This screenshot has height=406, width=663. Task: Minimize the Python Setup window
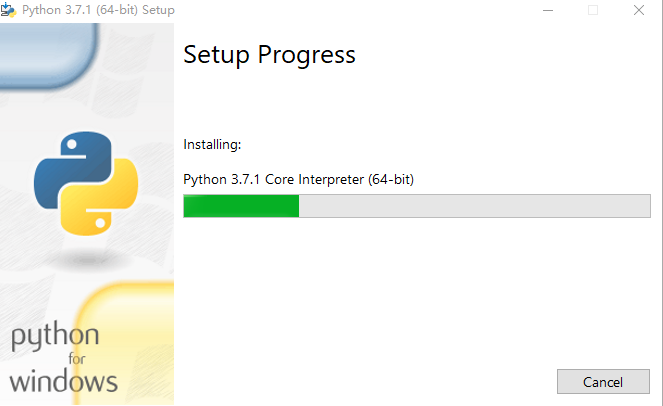(548, 10)
